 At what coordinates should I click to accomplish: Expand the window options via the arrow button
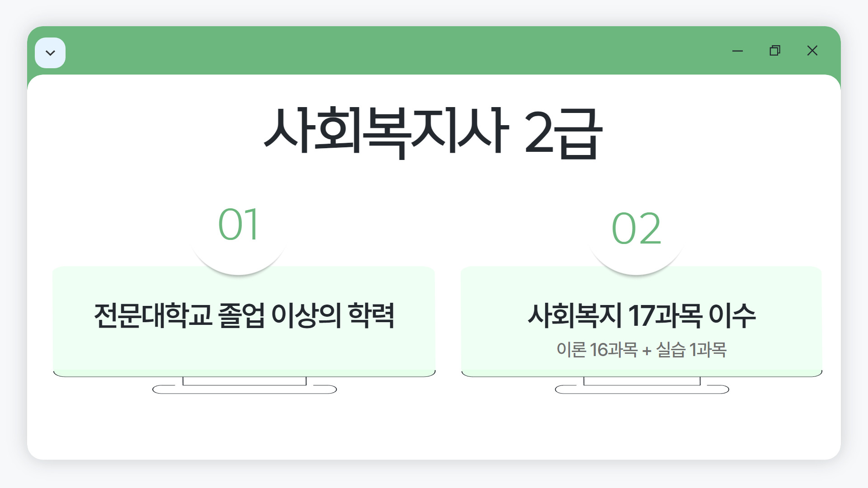(50, 52)
